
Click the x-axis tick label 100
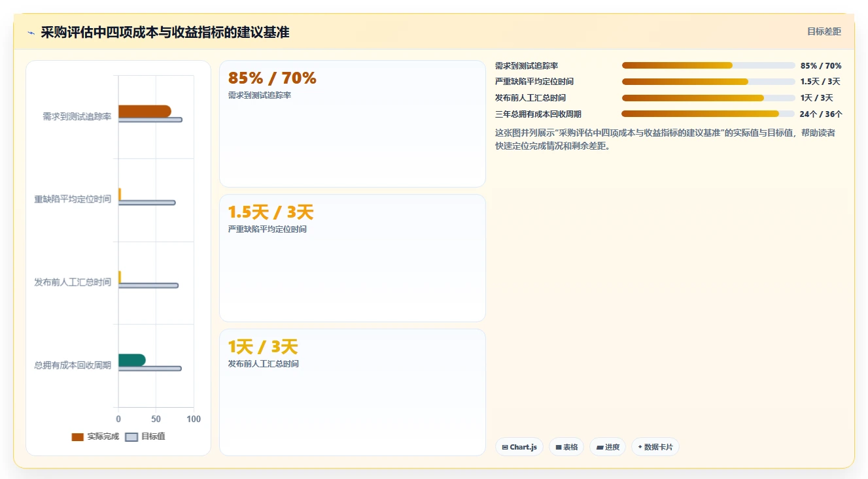194,419
